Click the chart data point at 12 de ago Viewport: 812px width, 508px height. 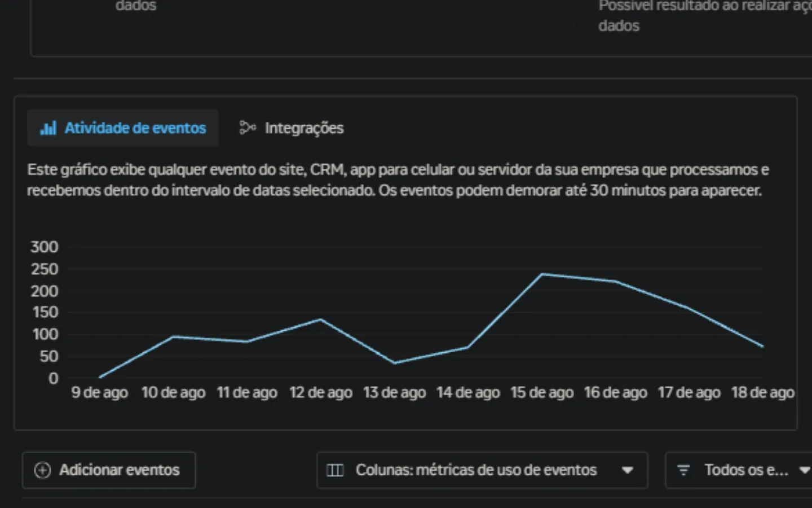pos(321,319)
